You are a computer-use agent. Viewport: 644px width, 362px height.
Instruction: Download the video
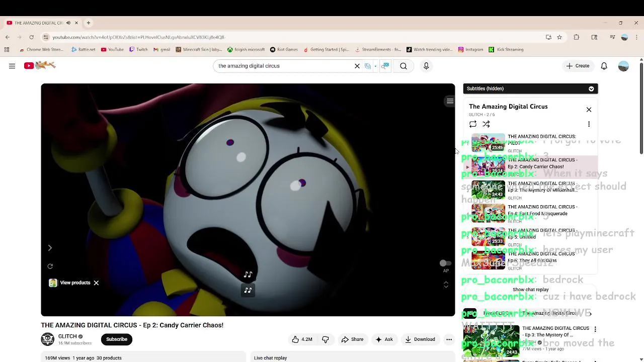coord(420,339)
